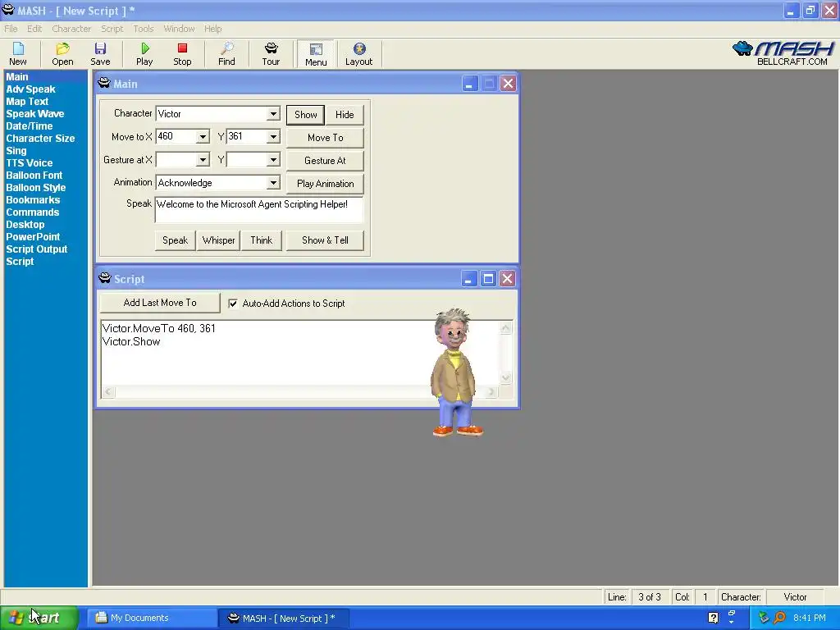Click the Script window title icon
The width and height of the screenshot is (840, 630).
coord(104,278)
